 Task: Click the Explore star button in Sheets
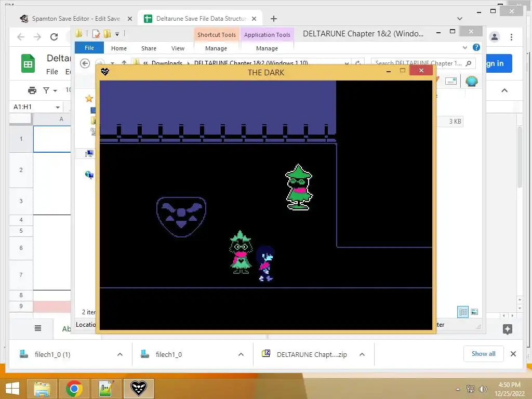[508, 329]
